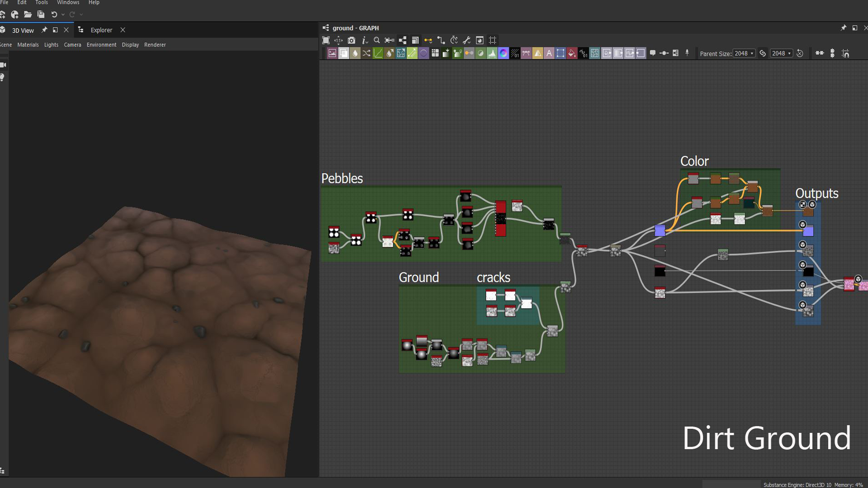The height and width of the screenshot is (488, 868).
Task: Toggle the link display mode button
Action: pyautogui.click(x=428, y=40)
